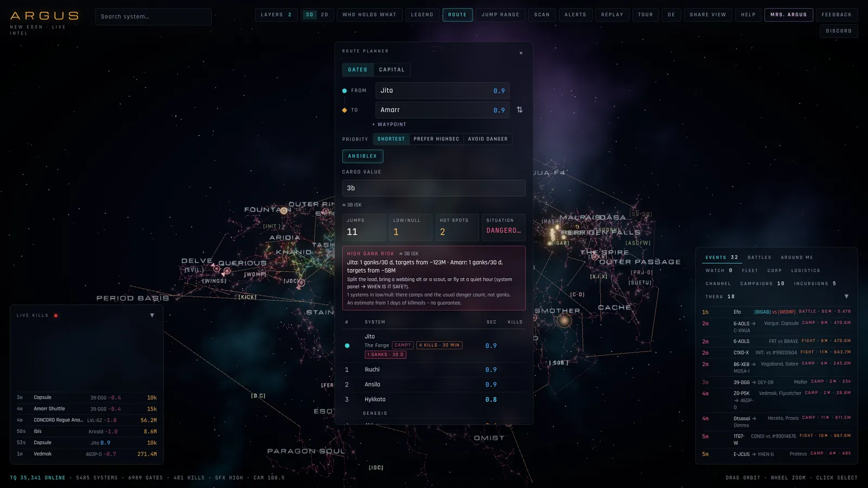This screenshot has width=868, height=488.
Task: Toggle the Route toolbar button
Action: tap(457, 15)
